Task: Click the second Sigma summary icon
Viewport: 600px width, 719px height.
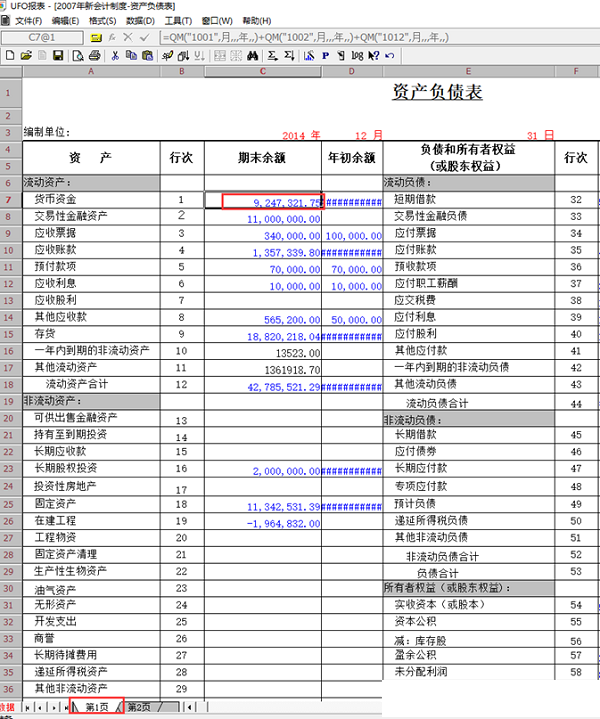Action: [289, 55]
